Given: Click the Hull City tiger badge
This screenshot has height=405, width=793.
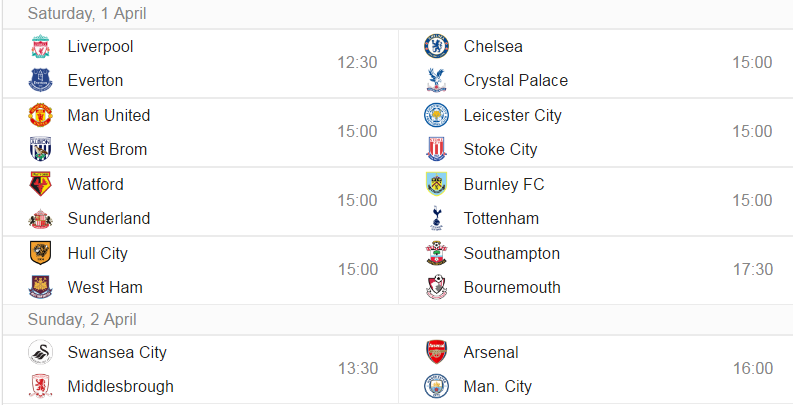Looking at the screenshot, I should pyautogui.click(x=40, y=253).
